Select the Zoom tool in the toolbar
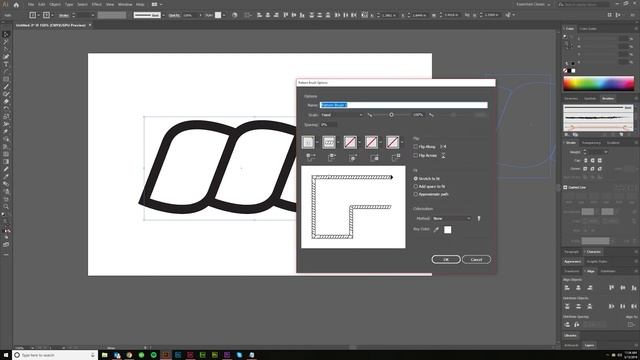Viewport: 640px width, 360px height. 6,207
